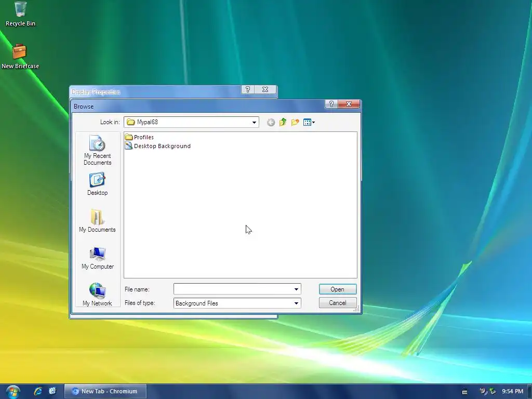Select the New Briefcase desktop icon
The height and width of the screenshot is (399, 532).
tap(20, 56)
